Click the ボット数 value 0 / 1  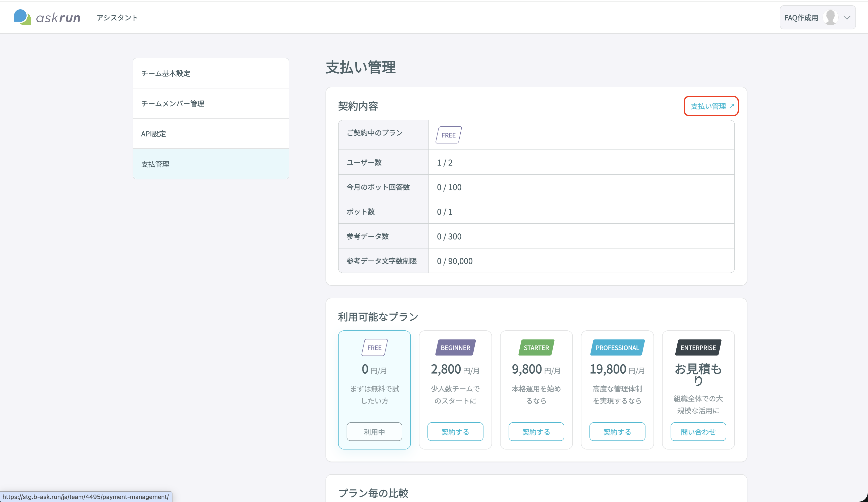pos(445,212)
